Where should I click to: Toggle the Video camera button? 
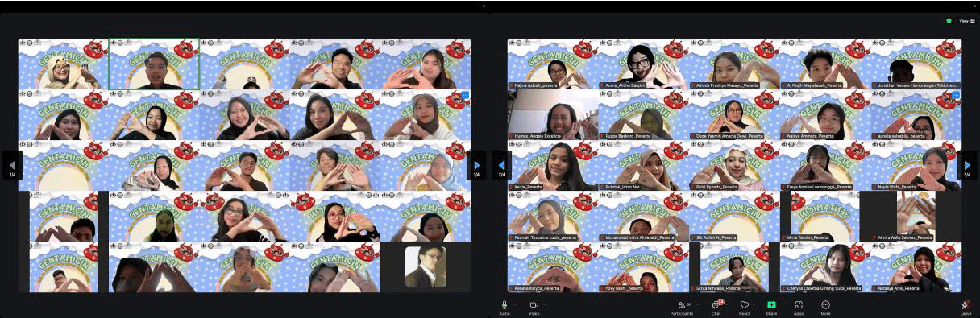[x=534, y=305]
